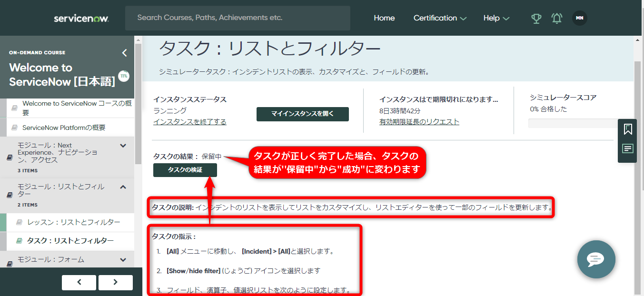The image size is (644, 296).
Task: Collapse the course sidebar with the left chevron
Action: click(x=124, y=53)
